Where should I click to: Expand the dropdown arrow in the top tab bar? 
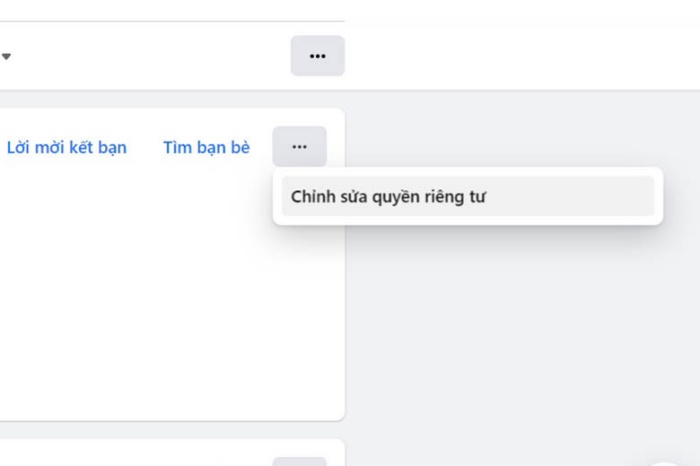pyautogui.click(x=6, y=57)
